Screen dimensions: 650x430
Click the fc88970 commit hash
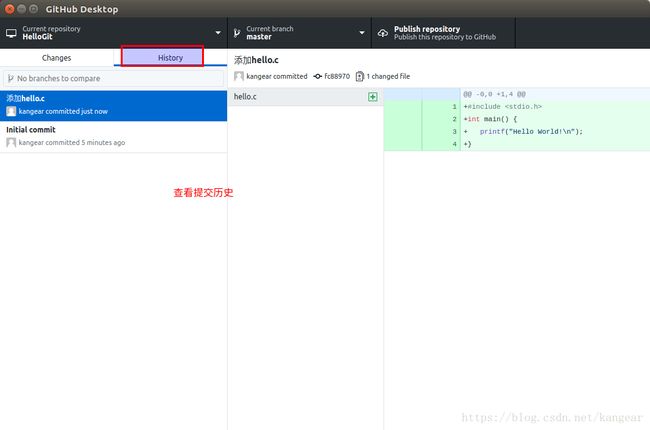(337, 76)
